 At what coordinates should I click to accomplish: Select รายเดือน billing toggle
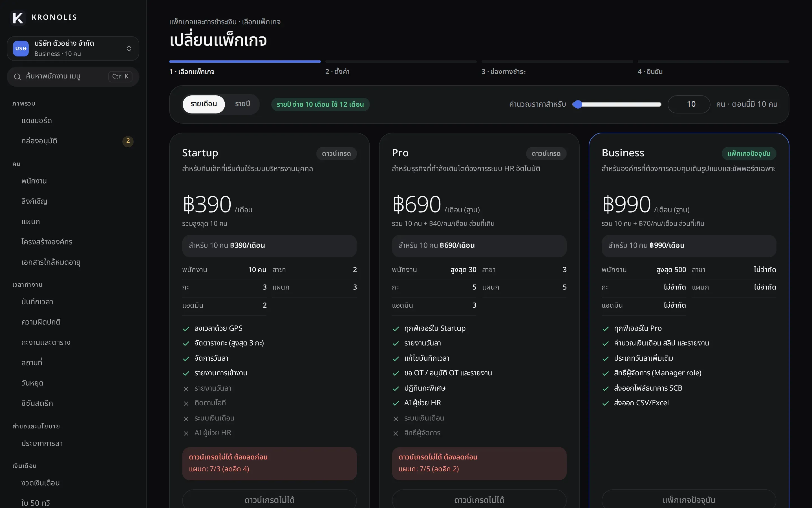click(204, 104)
